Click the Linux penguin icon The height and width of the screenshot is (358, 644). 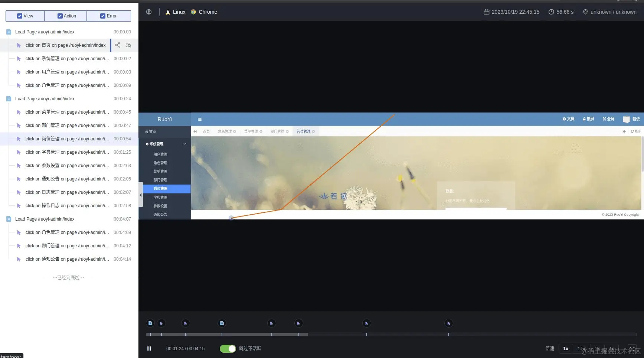click(168, 12)
